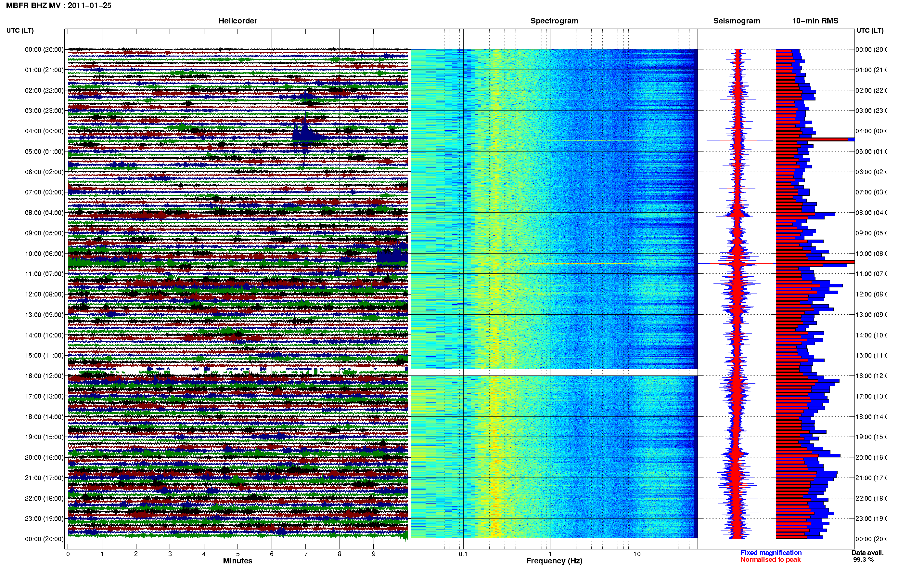Click the Minutes axis label
The height and width of the screenshot is (578, 924).
237,560
